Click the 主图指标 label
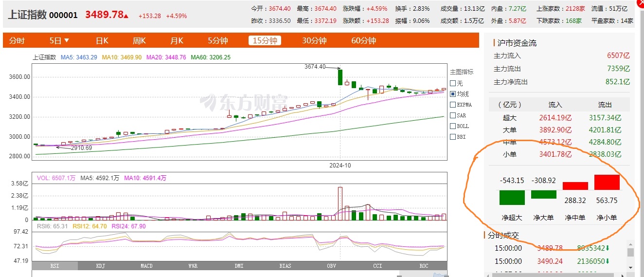Viewport: 644px width, 277px height. (x=462, y=72)
